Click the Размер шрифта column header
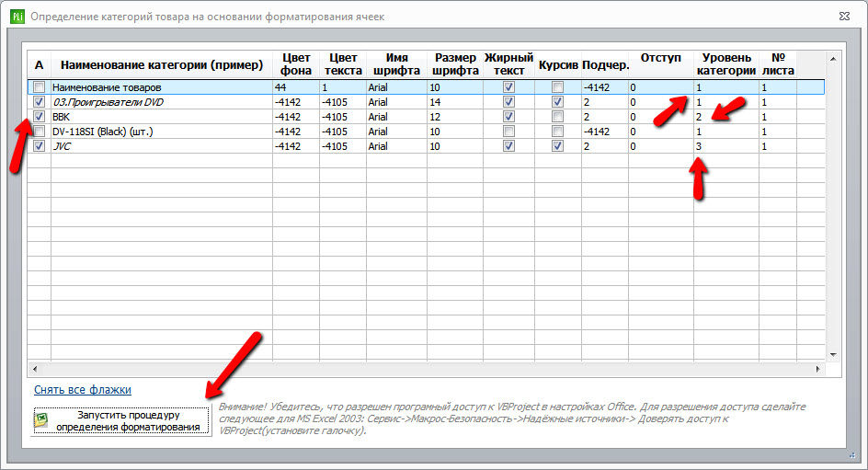The width and height of the screenshot is (868, 470). [x=455, y=64]
